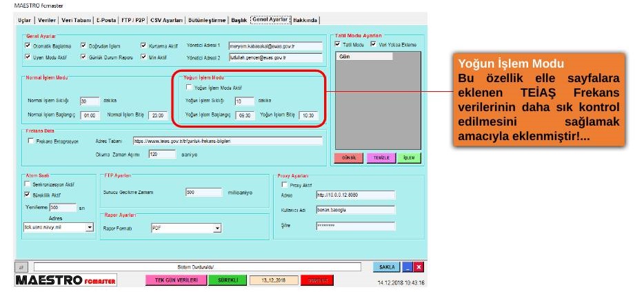
Task: Open the E-Posta tab
Action: [106, 20]
